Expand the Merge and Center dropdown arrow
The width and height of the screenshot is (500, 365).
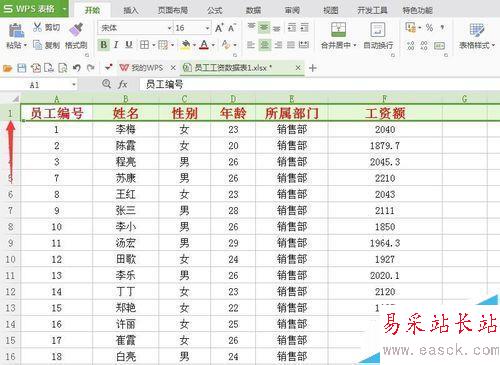pos(355,45)
